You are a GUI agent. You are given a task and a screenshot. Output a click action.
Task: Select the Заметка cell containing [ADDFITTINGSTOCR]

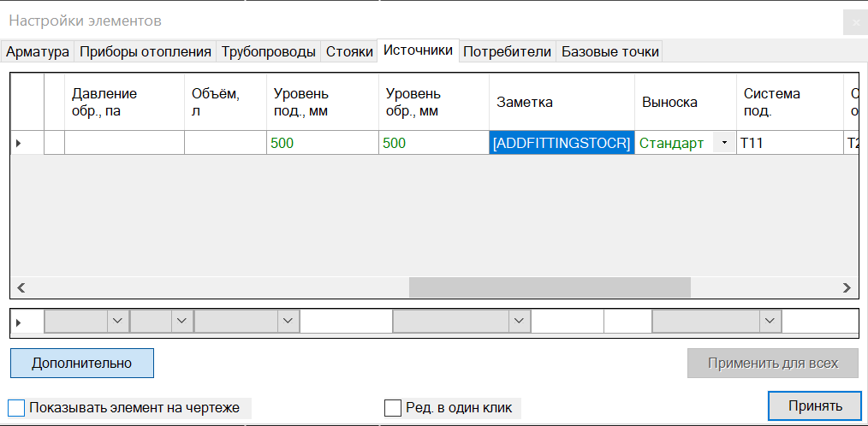tap(562, 143)
